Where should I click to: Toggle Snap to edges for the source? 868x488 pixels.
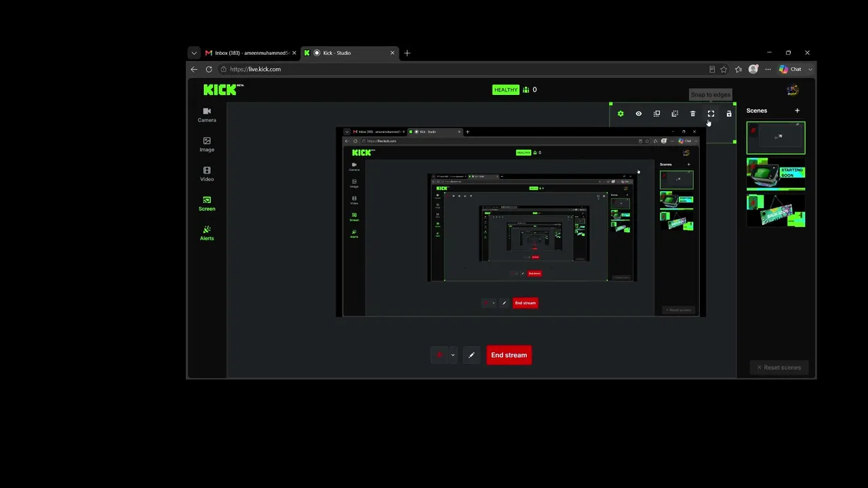click(711, 114)
